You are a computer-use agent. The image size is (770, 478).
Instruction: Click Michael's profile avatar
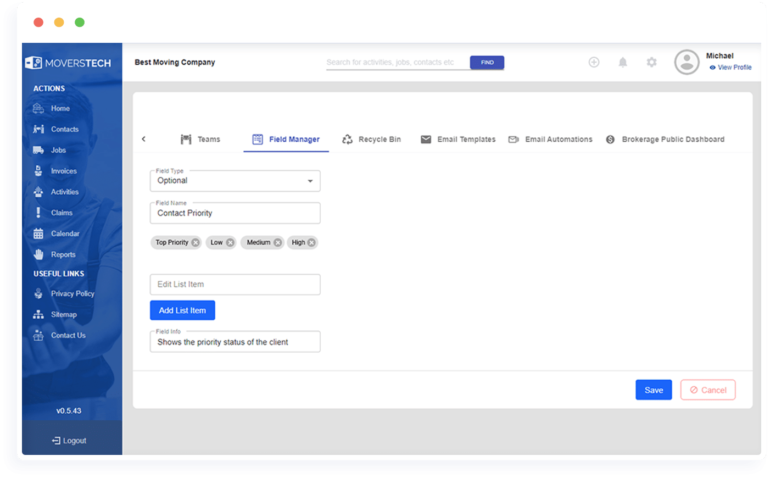point(687,62)
